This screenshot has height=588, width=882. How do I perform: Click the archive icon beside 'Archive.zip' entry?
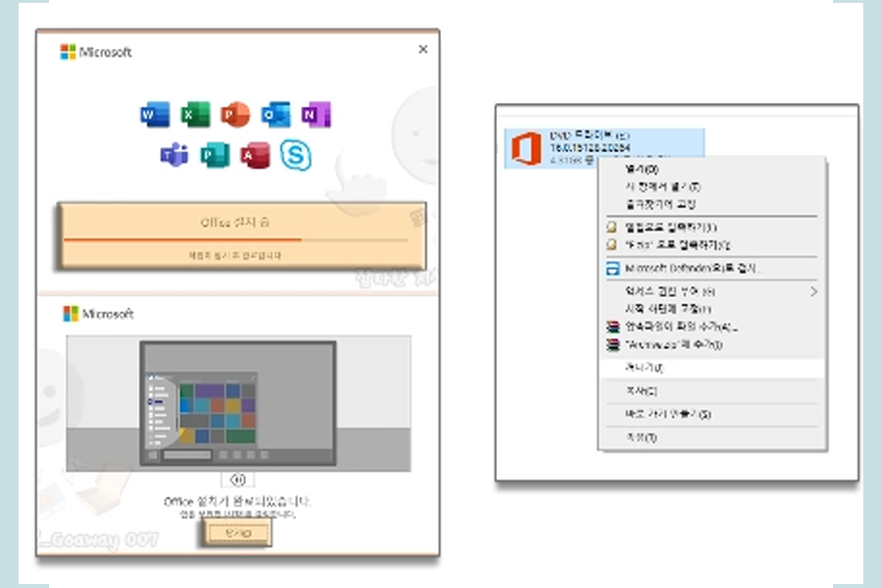click(x=612, y=344)
